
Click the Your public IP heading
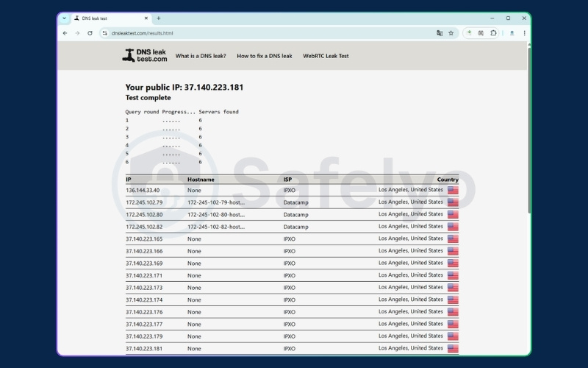click(184, 88)
